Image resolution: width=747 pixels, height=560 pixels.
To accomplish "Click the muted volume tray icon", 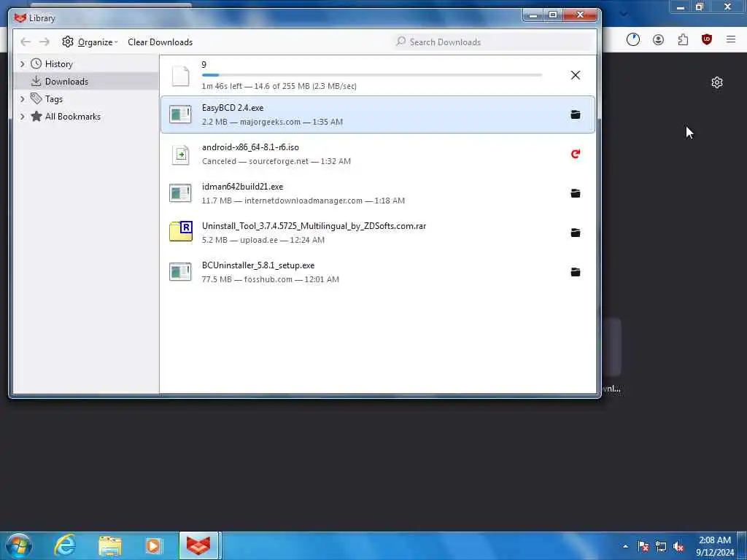I will pyautogui.click(x=678, y=546).
